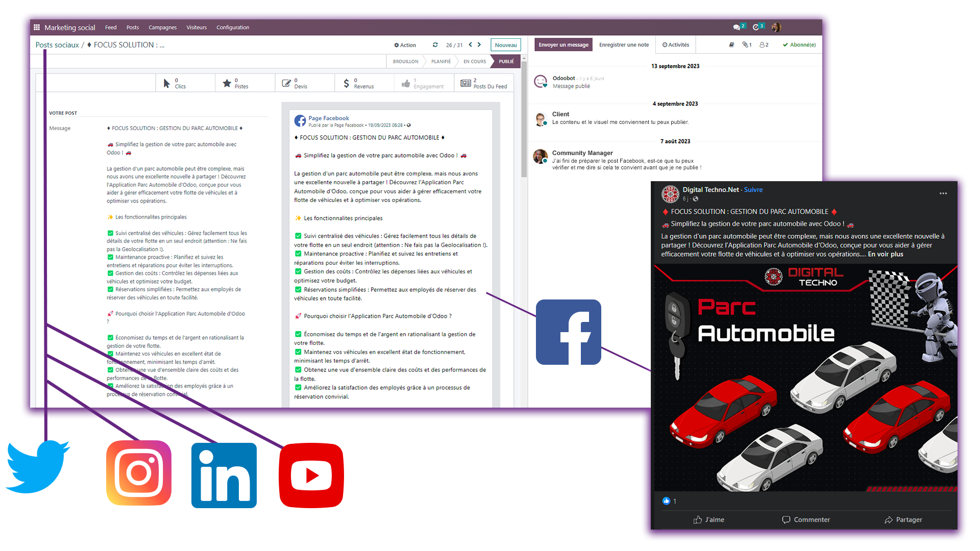Go to previous record arrow

click(x=471, y=45)
